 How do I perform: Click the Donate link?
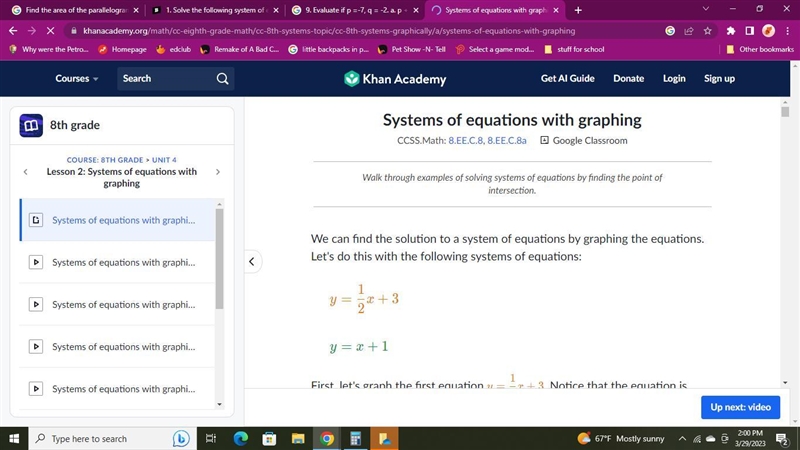629,79
